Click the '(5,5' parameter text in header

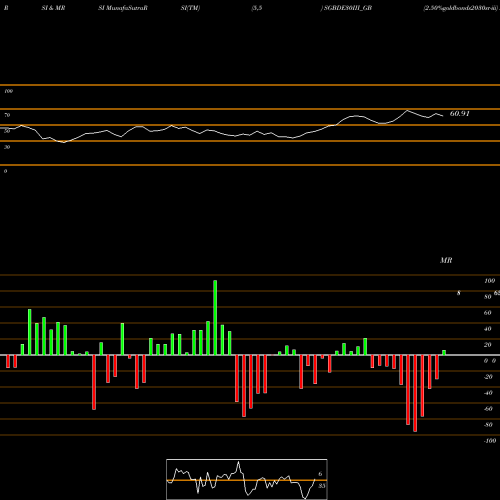pyautogui.click(x=257, y=8)
